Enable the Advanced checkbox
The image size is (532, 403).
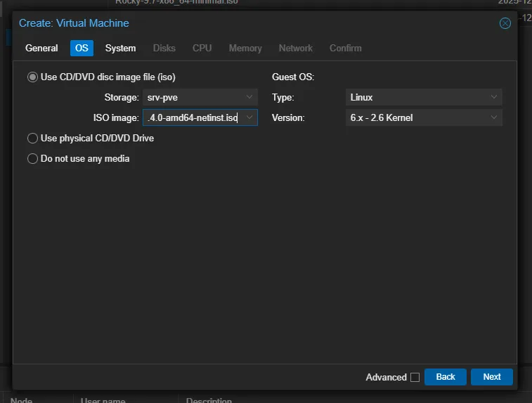(415, 377)
